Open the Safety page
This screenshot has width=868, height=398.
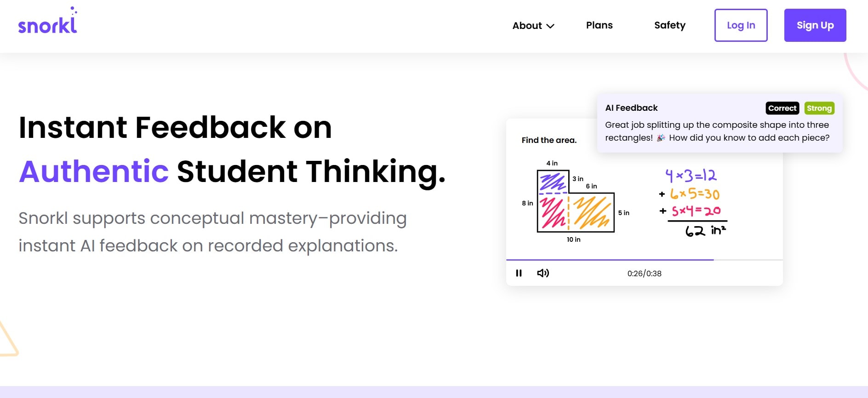click(x=669, y=25)
